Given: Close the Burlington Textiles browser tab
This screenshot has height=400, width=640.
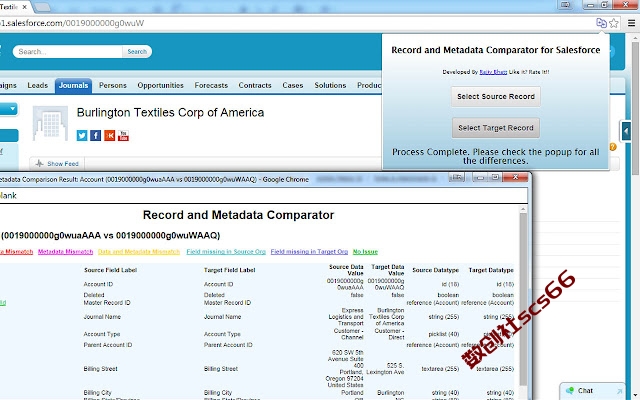Looking at the screenshot, I should pos(24,7).
